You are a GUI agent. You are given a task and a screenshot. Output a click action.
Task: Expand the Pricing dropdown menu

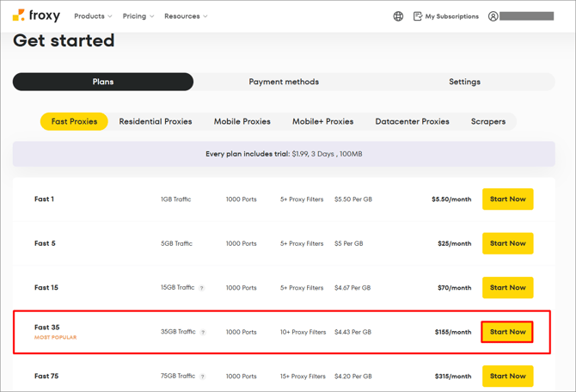[138, 16]
